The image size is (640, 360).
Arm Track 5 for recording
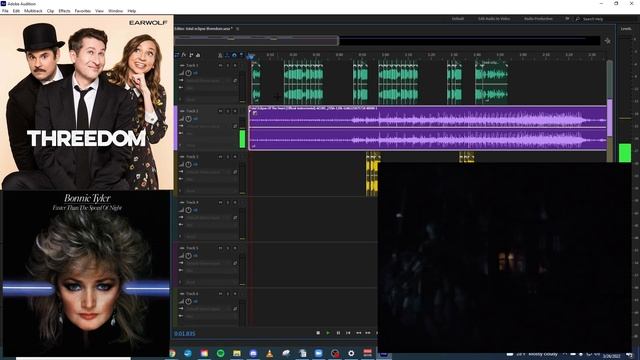[x=236, y=248]
